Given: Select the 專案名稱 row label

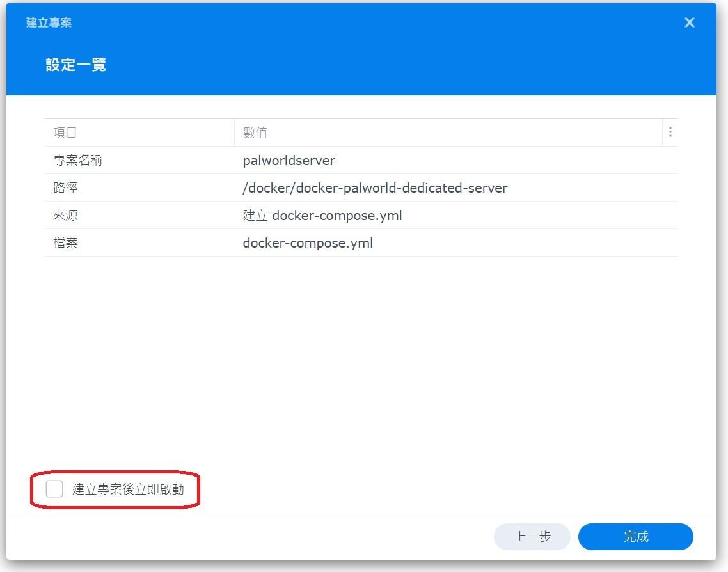Looking at the screenshot, I should (77, 161).
